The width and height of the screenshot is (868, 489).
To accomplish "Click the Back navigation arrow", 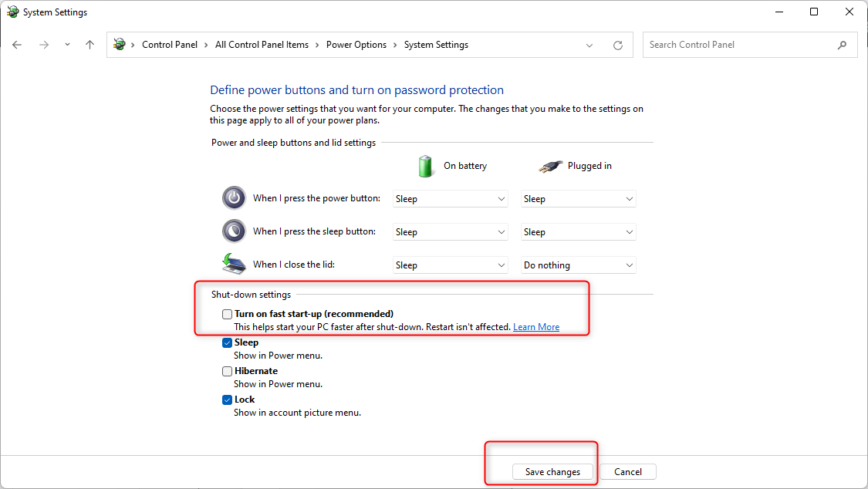I will [17, 45].
